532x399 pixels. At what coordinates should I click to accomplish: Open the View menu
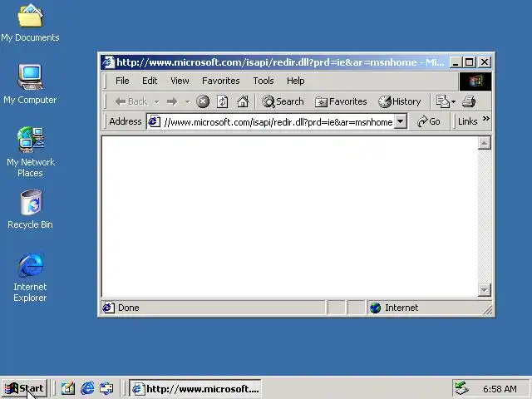point(180,81)
